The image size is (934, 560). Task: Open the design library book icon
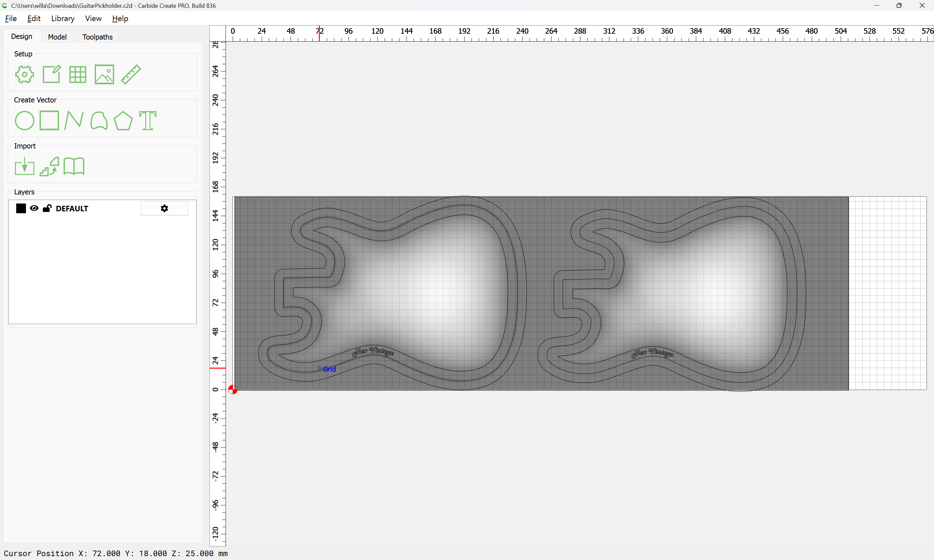click(74, 167)
